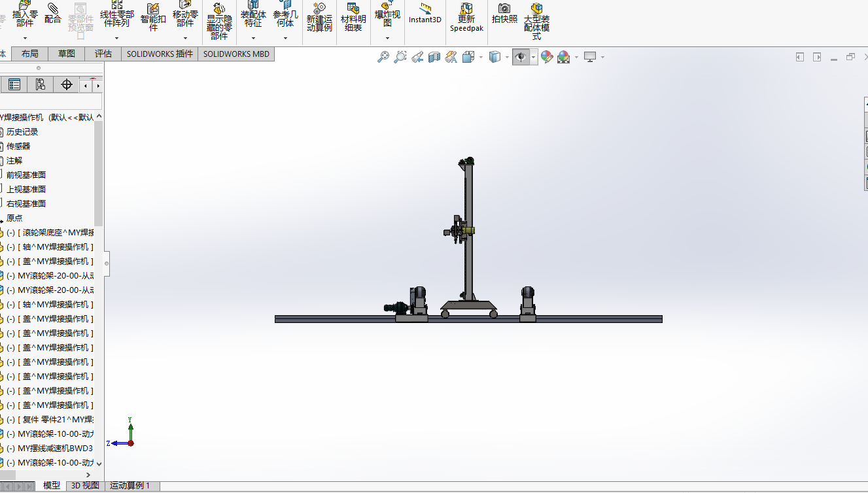Open the Section View tool
Viewport: 868px width, 493px height.
[x=434, y=57]
